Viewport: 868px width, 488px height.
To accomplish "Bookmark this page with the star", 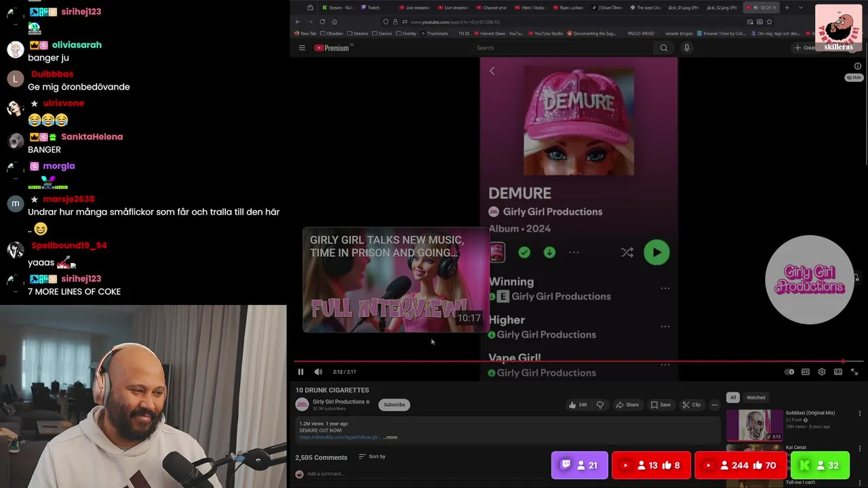I will tap(769, 22).
